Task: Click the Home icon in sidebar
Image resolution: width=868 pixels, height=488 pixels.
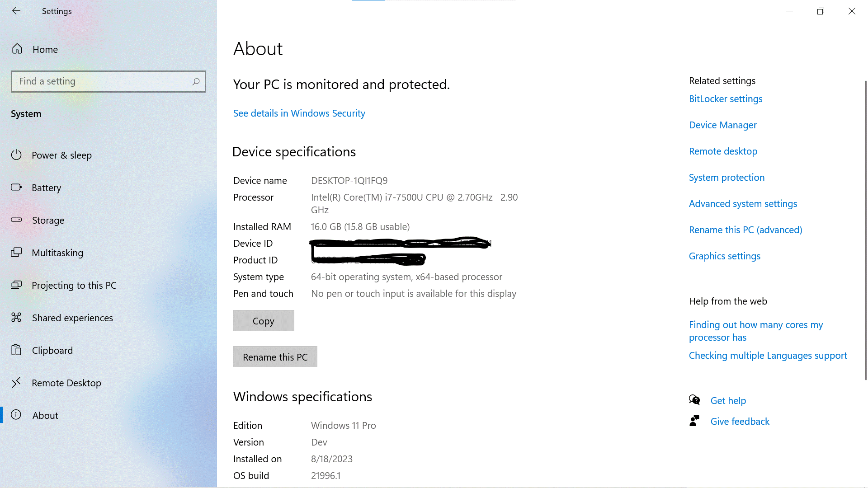Action: (x=17, y=49)
